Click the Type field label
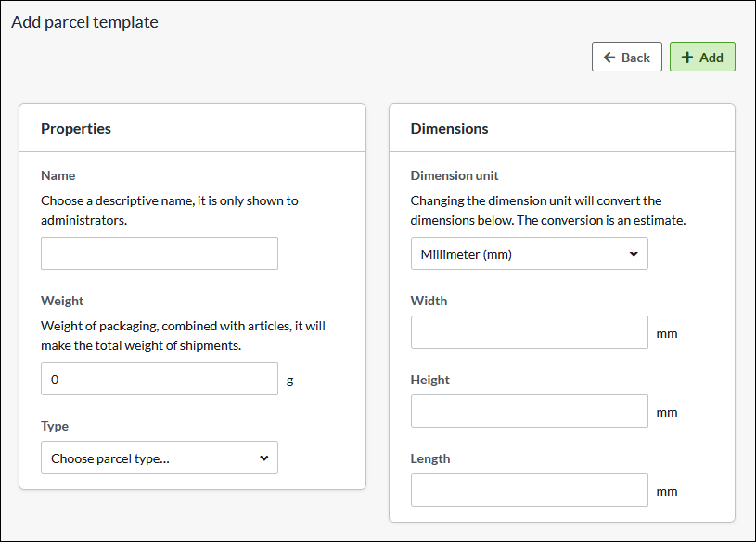 coord(55,426)
